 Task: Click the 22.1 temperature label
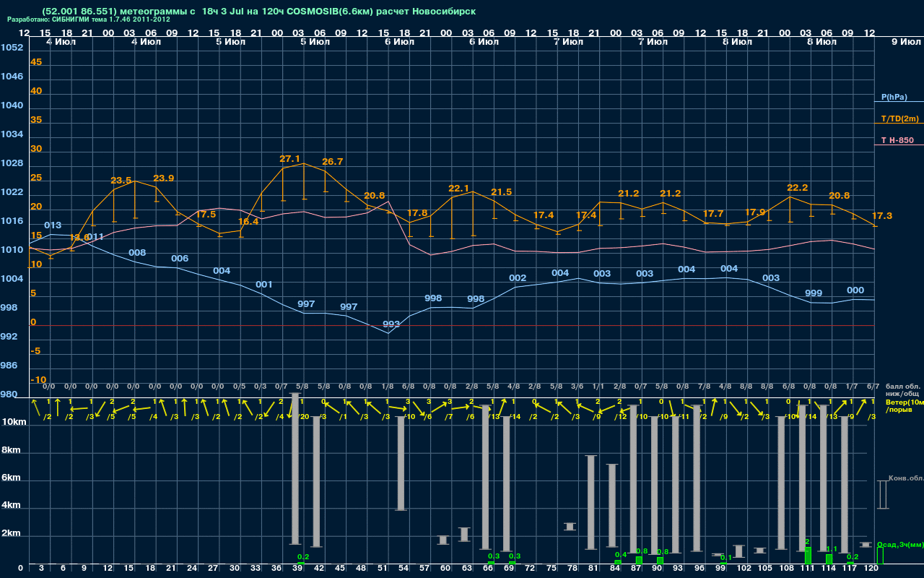coord(459,189)
